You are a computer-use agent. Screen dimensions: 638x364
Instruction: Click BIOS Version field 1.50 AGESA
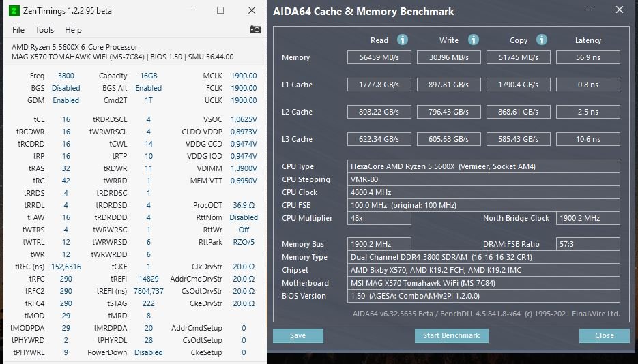(x=483, y=296)
